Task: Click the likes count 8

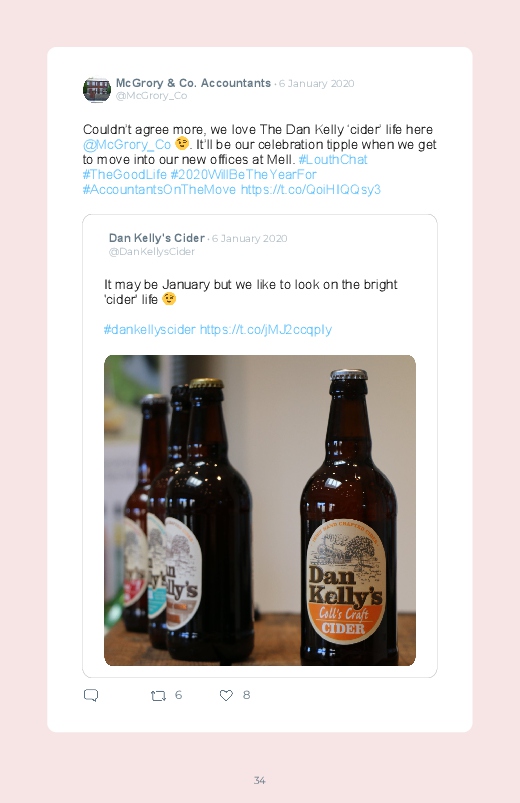Action: click(x=246, y=695)
